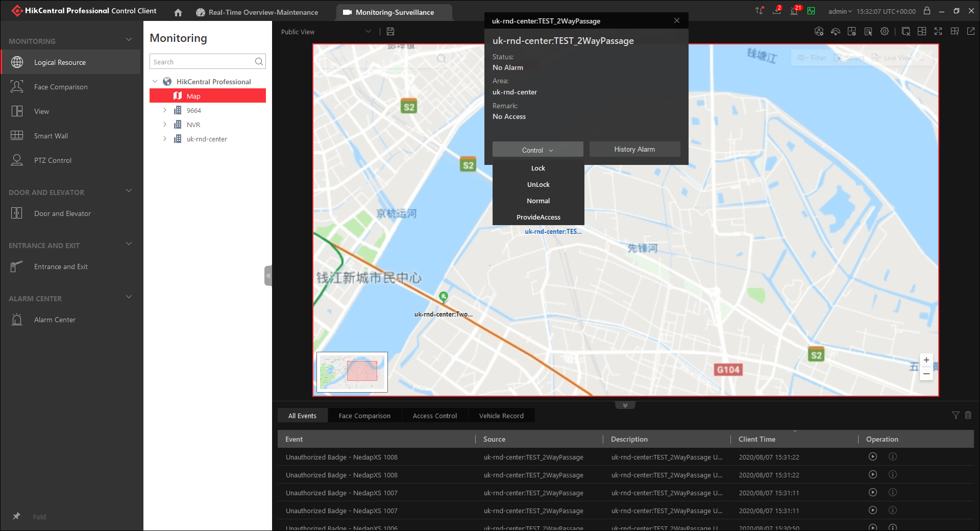Click the upload/download arrows status icon
Screen dimensions: 980x531
(759, 11)
